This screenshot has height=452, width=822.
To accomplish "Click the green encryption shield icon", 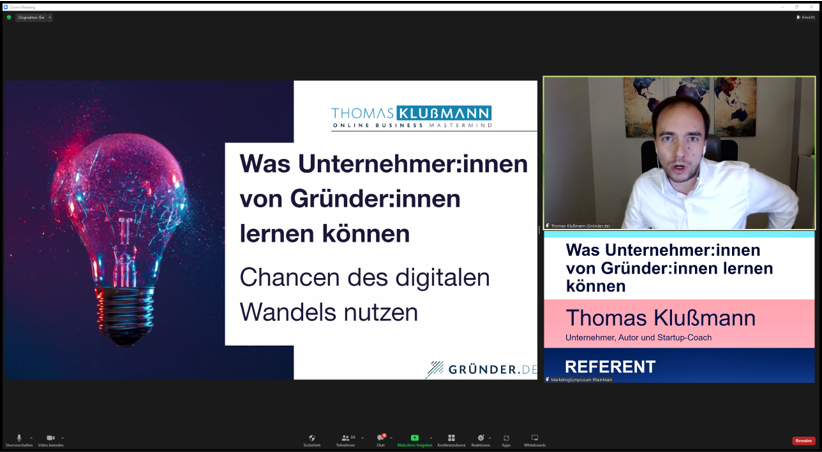I will click(9, 17).
